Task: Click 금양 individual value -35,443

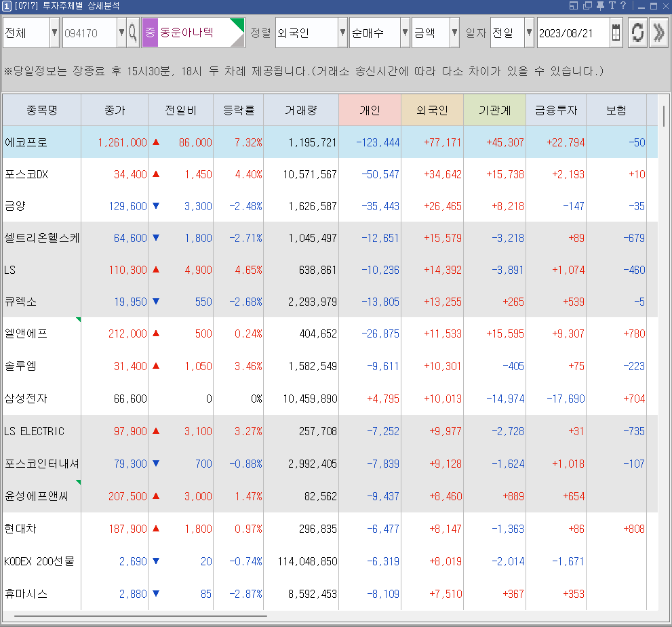Action: [x=380, y=207]
